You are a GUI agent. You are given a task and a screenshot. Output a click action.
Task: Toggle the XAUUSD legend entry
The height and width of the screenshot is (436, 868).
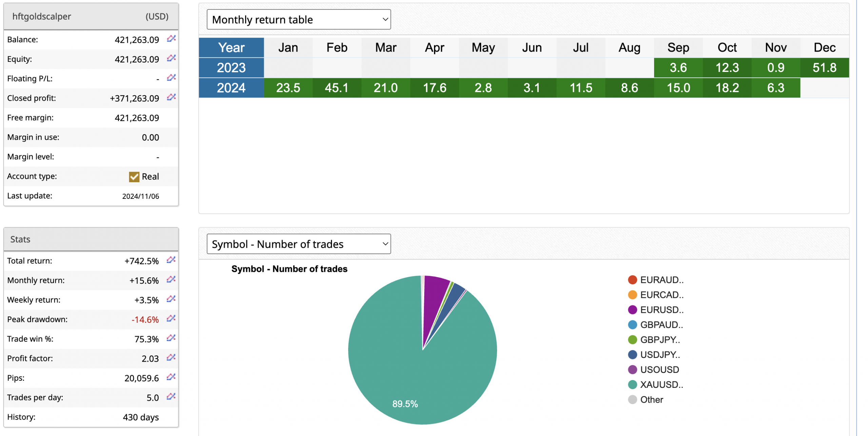tap(660, 384)
